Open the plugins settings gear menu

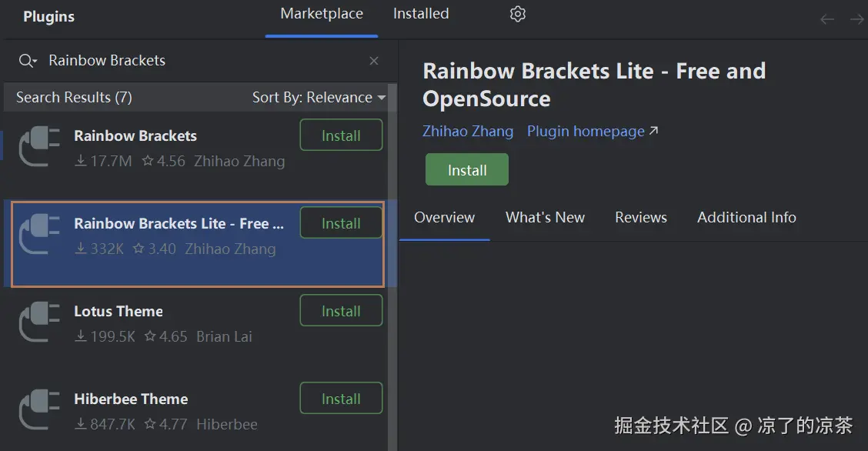click(518, 14)
